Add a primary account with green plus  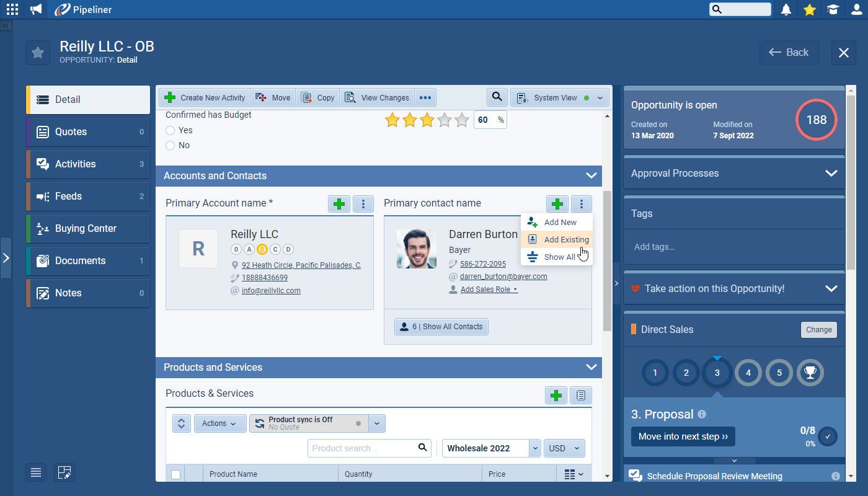[339, 204]
